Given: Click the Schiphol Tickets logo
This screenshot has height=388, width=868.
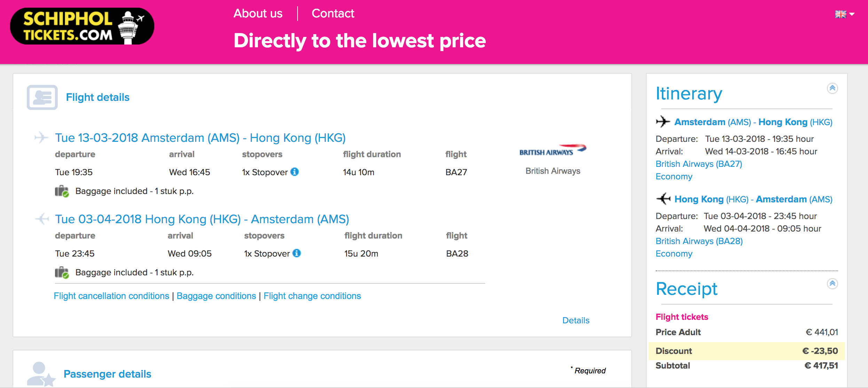Looking at the screenshot, I should (x=82, y=26).
